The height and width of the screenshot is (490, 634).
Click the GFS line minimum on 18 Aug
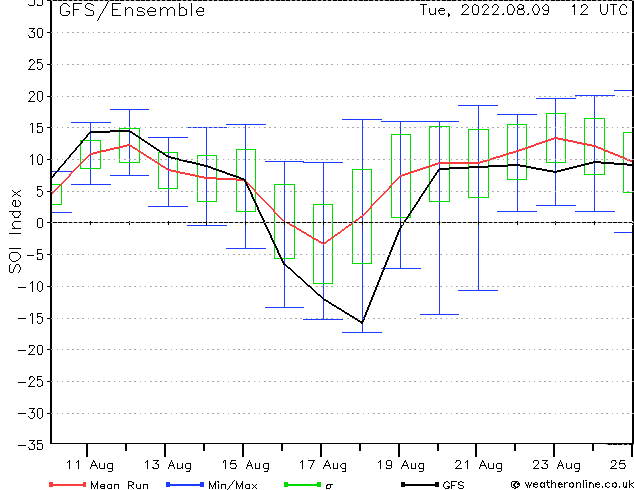[x=362, y=323]
